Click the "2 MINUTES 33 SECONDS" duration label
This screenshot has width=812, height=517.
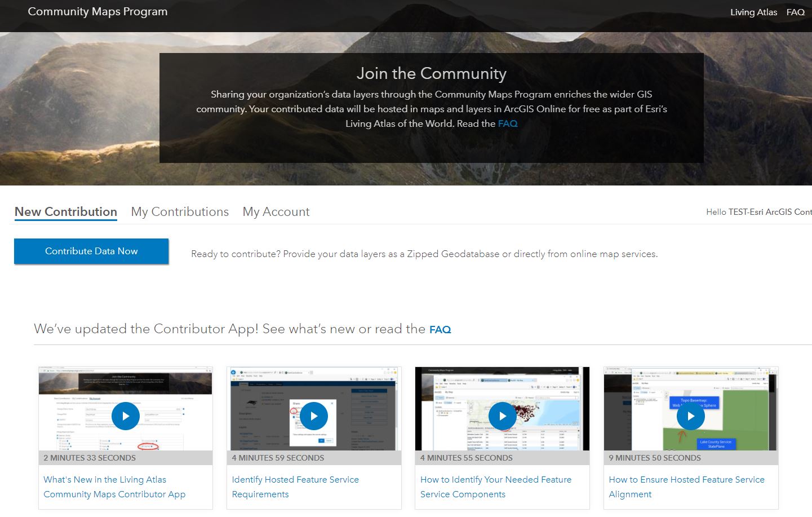(90, 458)
